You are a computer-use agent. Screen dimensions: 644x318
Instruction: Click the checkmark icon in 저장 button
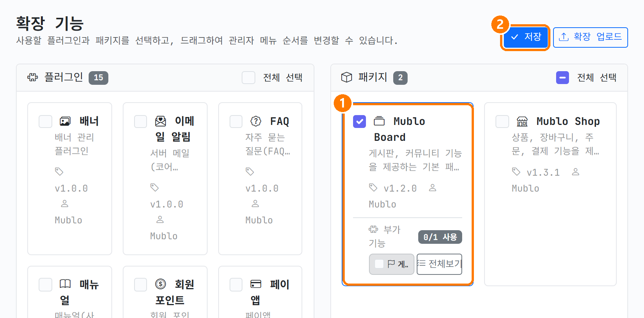[x=514, y=37]
